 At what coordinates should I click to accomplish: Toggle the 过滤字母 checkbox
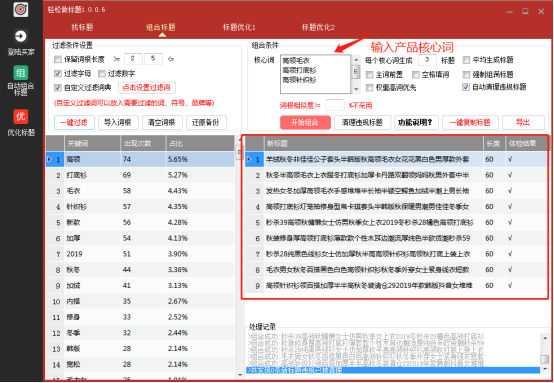pos(58,73)
